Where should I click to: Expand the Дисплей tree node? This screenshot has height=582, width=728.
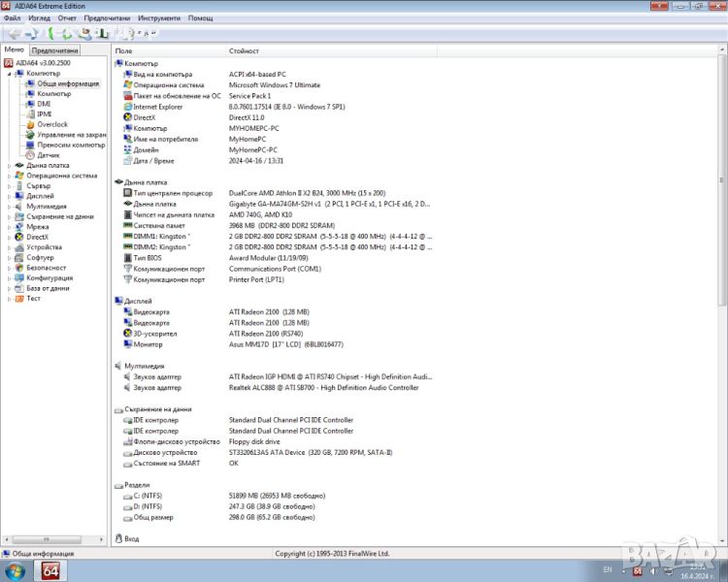(9, 196)
